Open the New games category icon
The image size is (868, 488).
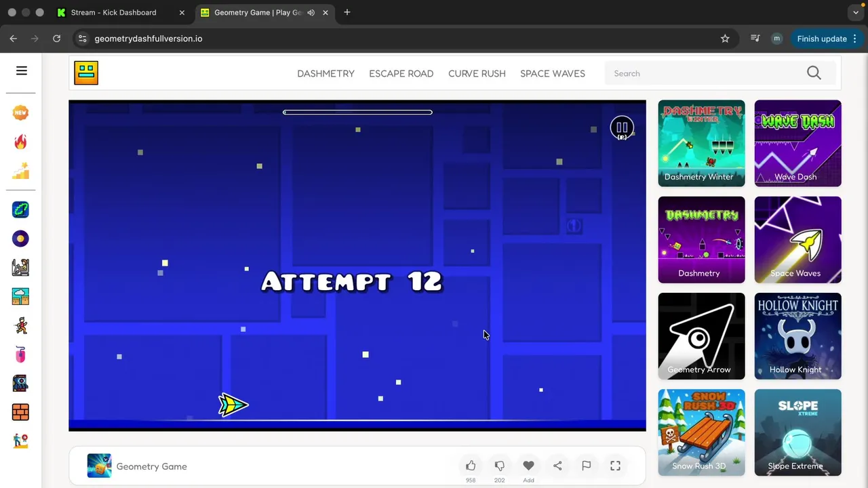point(20,113)
